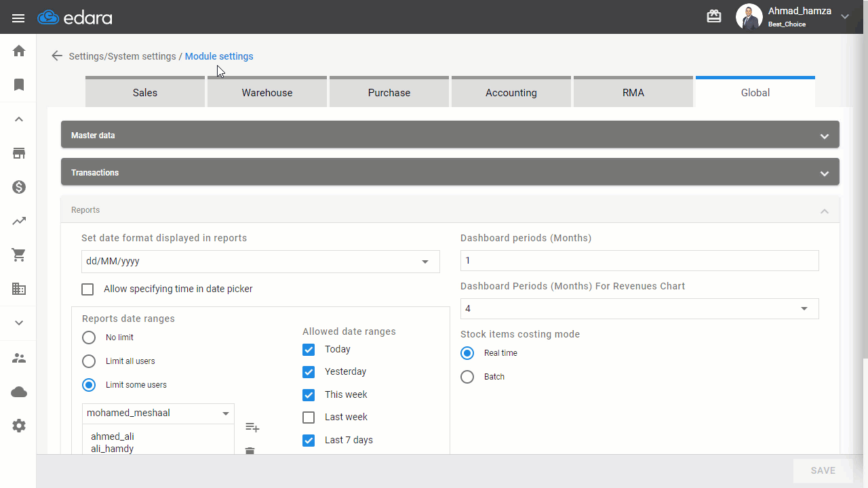The image size is (868, 488).
Task: Open the hamburger menu
Action: 18,18
